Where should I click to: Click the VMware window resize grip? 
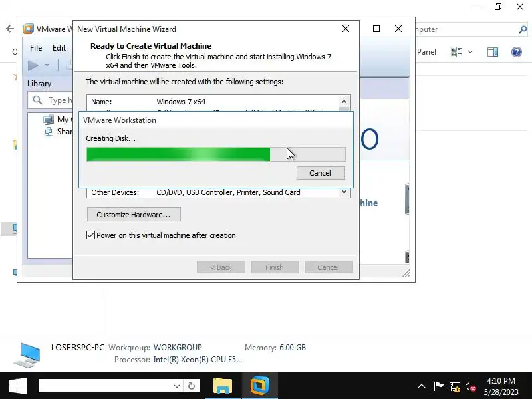tap(406, 273)
